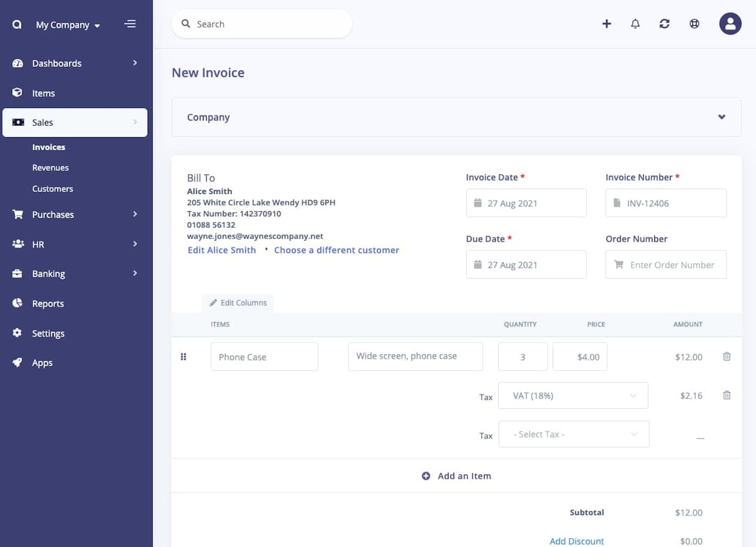Open Settings via gear icon
Image resolution: width=756 pixels, height=547 pixels.
[x=17, y=333]
